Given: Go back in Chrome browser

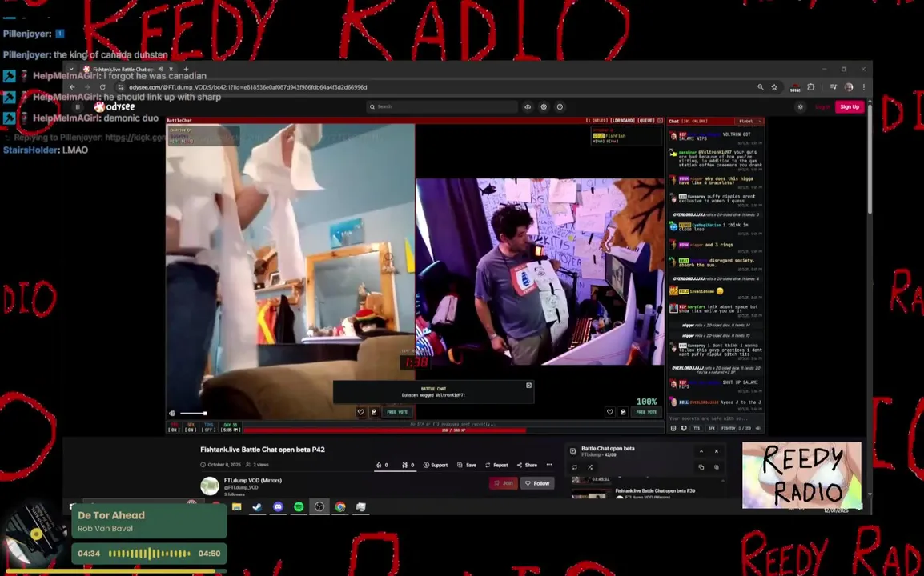Looking at the screenshot, I should [73, 87].
